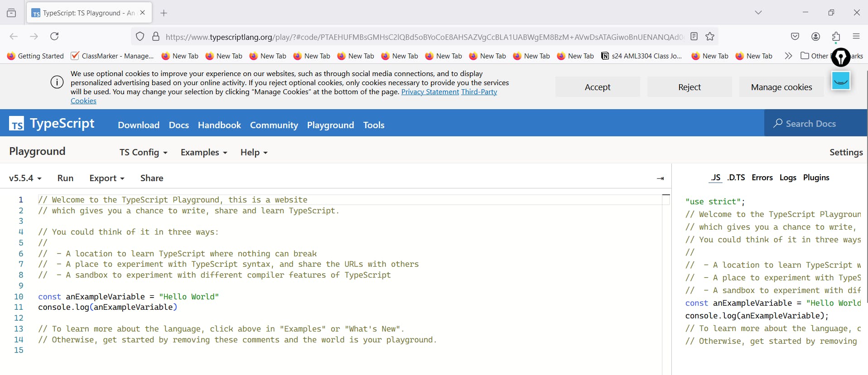
Task: Switch to the Errors tab
Action: (x=762, y=178)
